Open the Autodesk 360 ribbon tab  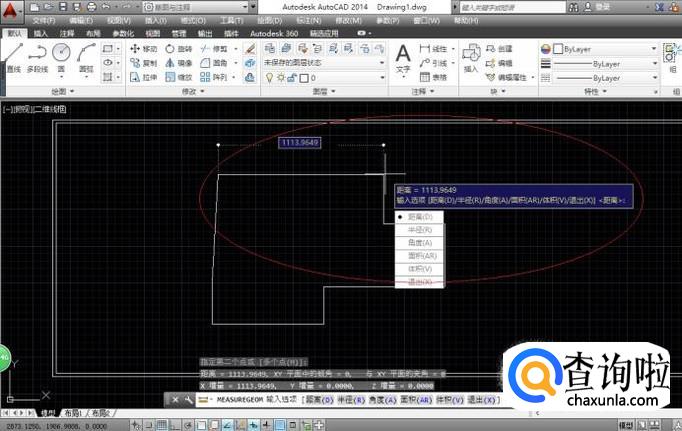tap(273, 33)
